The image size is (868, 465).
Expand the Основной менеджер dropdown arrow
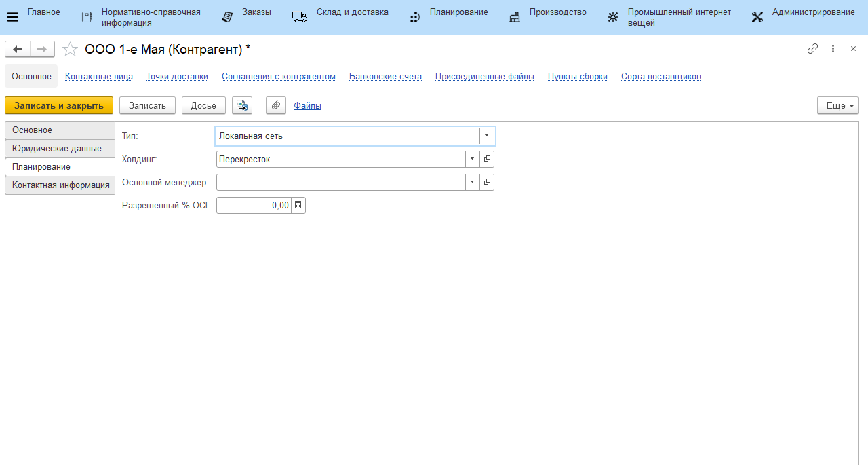pos(472,182)
